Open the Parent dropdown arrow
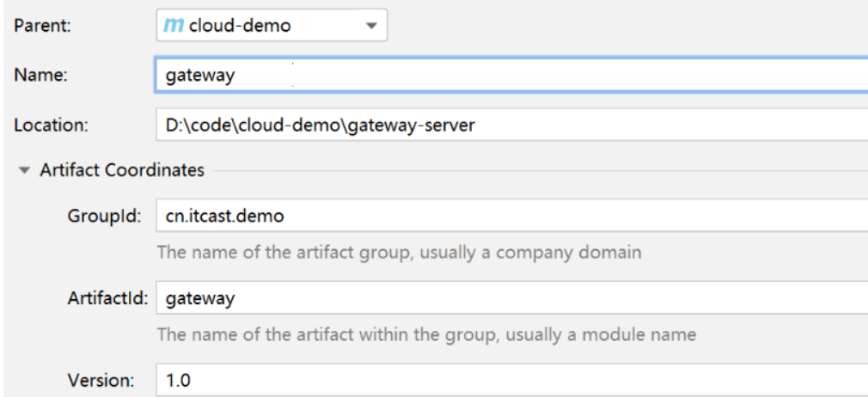 coord(371,26)
